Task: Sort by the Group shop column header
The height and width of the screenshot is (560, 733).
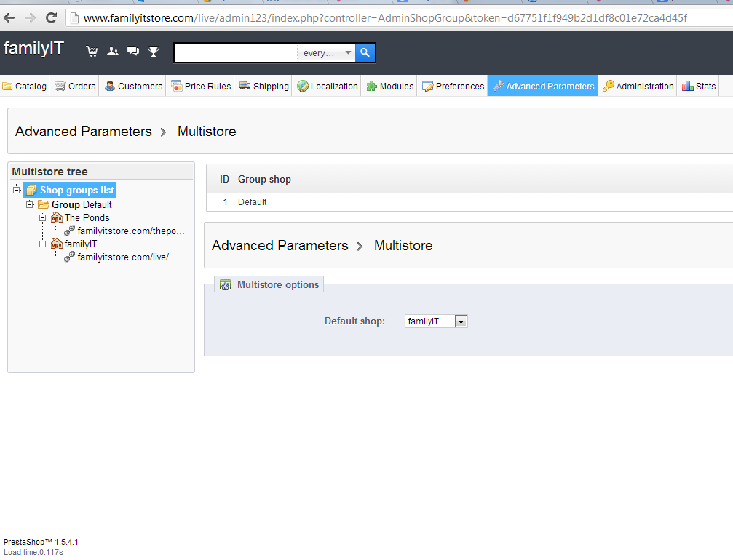Action: 264,180
